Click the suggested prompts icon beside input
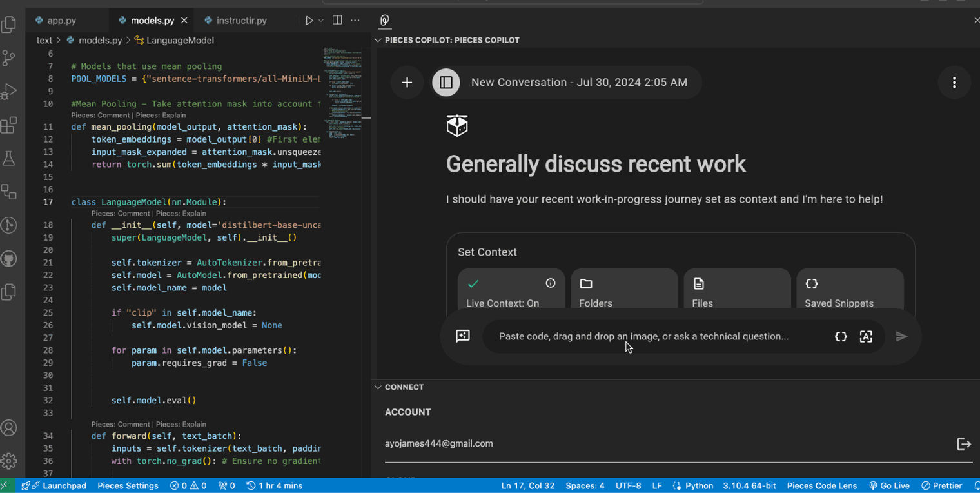 (463, 336)
